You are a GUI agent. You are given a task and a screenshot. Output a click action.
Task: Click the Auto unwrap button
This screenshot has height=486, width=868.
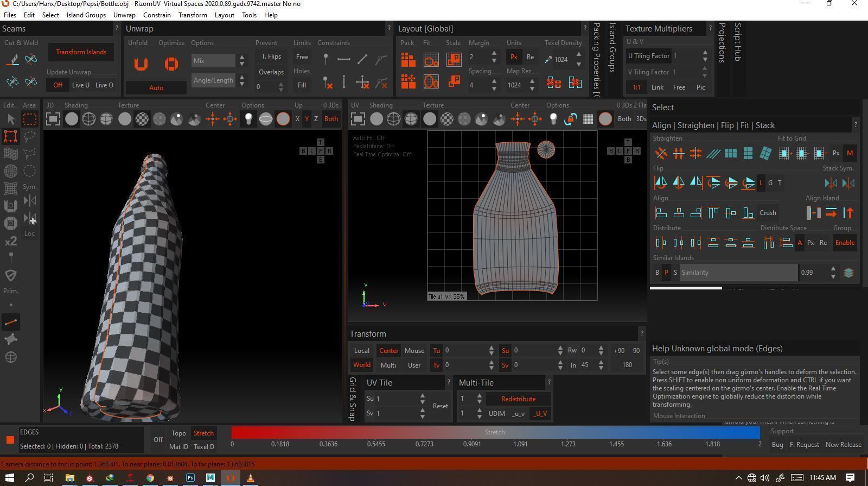pyautogui.click(x=156, y=87)
